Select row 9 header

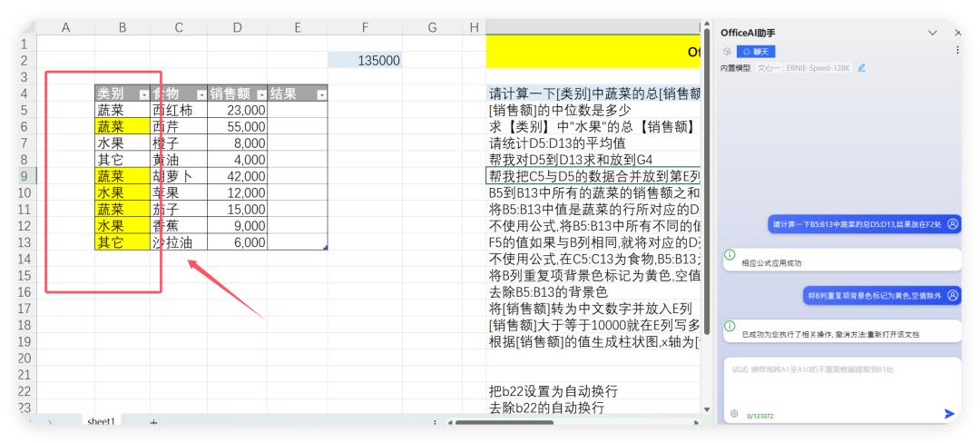pyautogui.click(x=24, y=176)
